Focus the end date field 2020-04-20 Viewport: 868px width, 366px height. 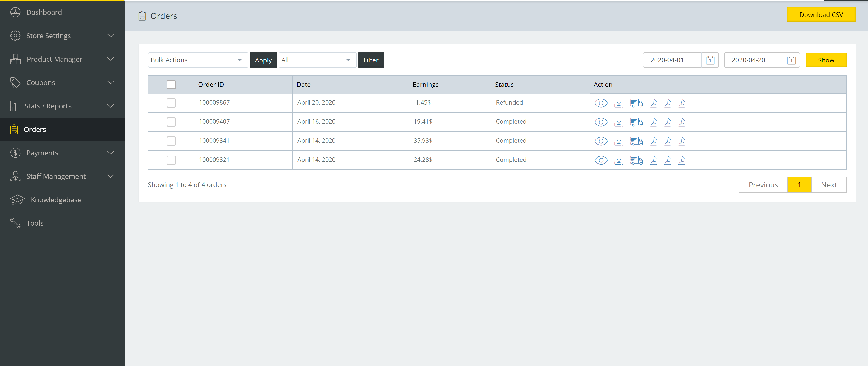pyautogui.click(x=753, y=60)
